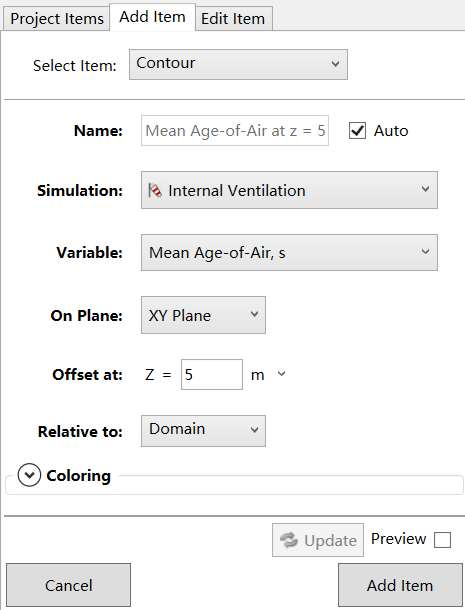Enable the Preview checkbox
Screen dimensions: 465x610
coord(442,540)
